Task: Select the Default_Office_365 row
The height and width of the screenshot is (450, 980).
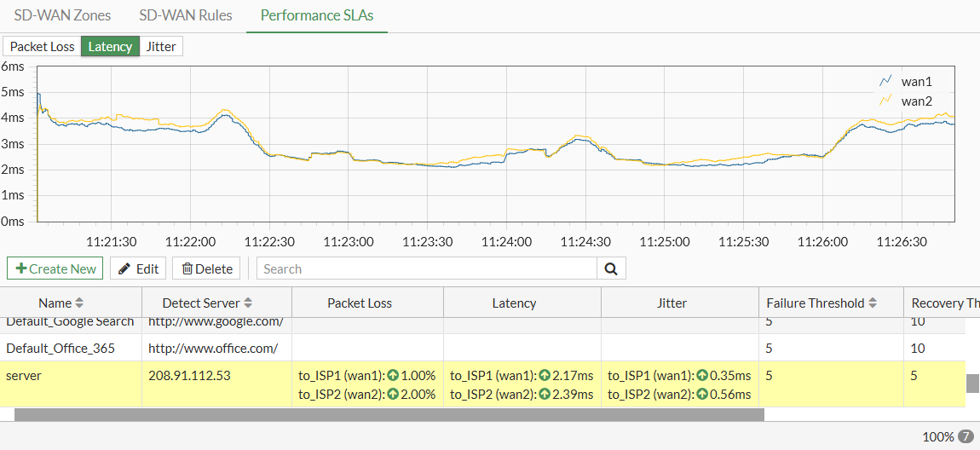Action: point(61,348)
